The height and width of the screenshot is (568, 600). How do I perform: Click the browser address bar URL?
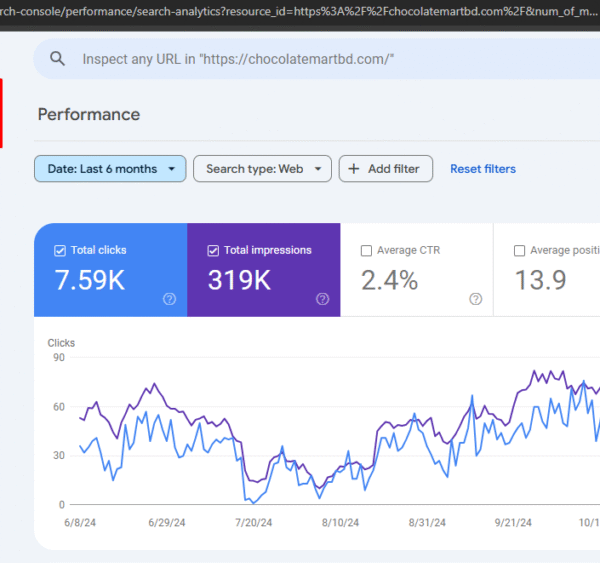[300, 11]
